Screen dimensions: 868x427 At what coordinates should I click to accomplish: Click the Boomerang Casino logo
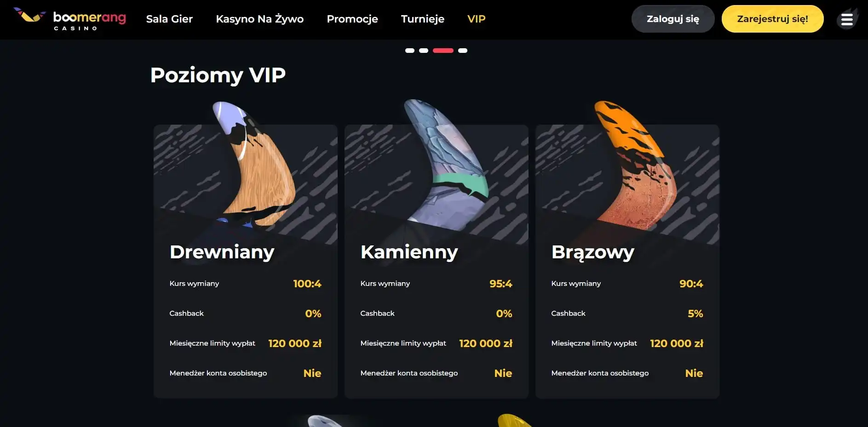pyautogui.click(x=70, y=19)
